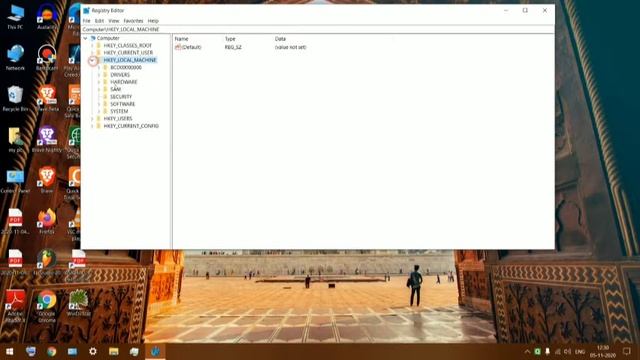Open the Help menu
Image resolution: width=640 pixels, height=360 pixels.
pyautogui.click(x=153, y=21)
